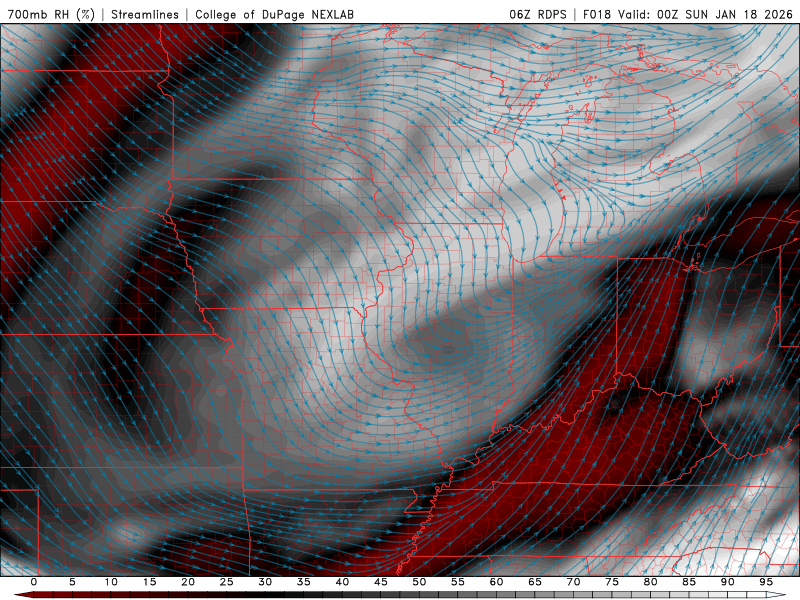Click the '70' color scale label

573,582
